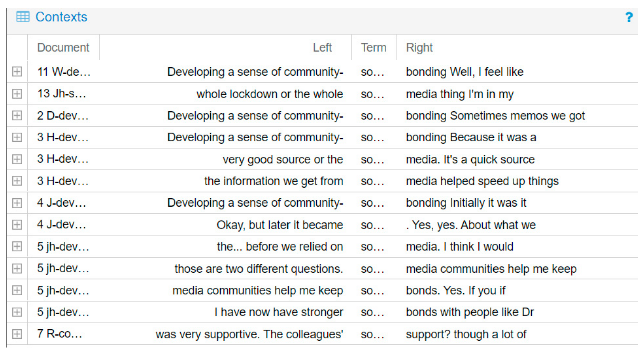Expand the 2 D-dev… row details
The width and height of the screenshot is (644, 354).
(x=17, y=116)
